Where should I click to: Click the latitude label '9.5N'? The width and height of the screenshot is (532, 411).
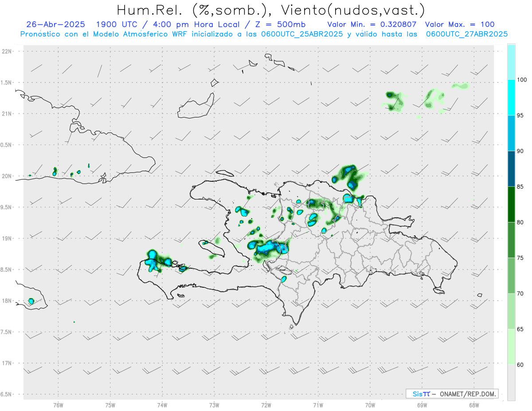pos(7,207)
